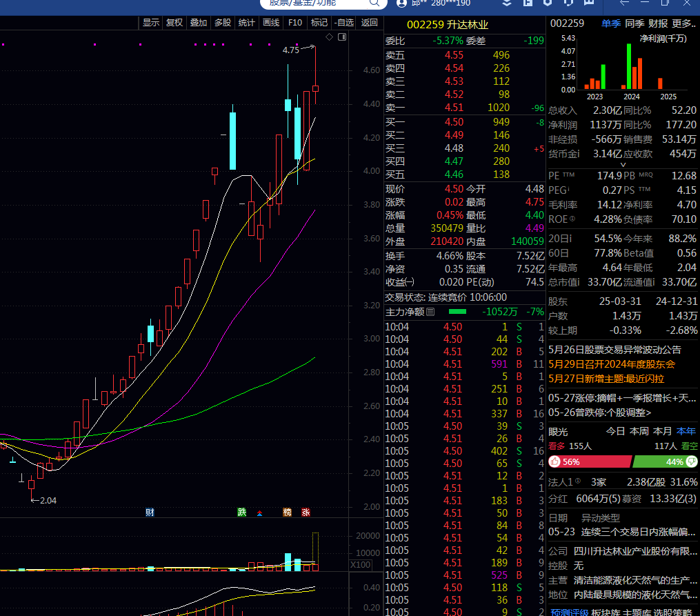Click the green 主力净额 flow bar
This screenshot has height=616, width=700.
[457, 312]
